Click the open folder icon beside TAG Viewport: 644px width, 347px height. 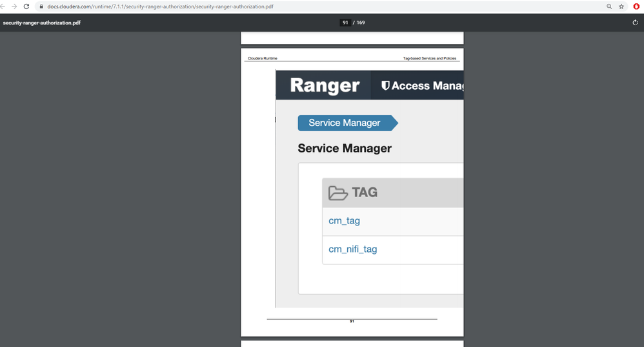338,193
